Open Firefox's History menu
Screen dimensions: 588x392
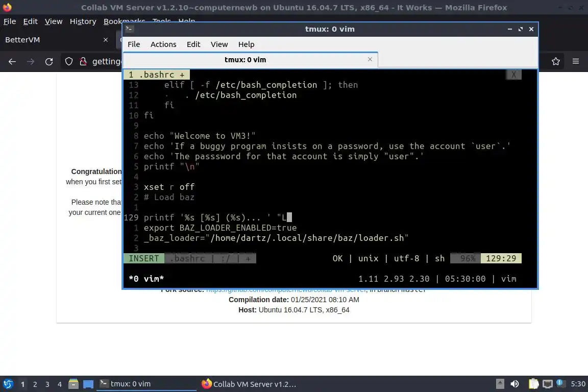[83, 21]
